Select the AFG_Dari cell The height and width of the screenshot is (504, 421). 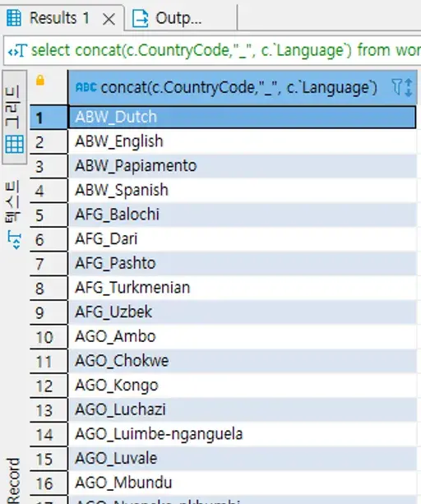pos(243,239)
